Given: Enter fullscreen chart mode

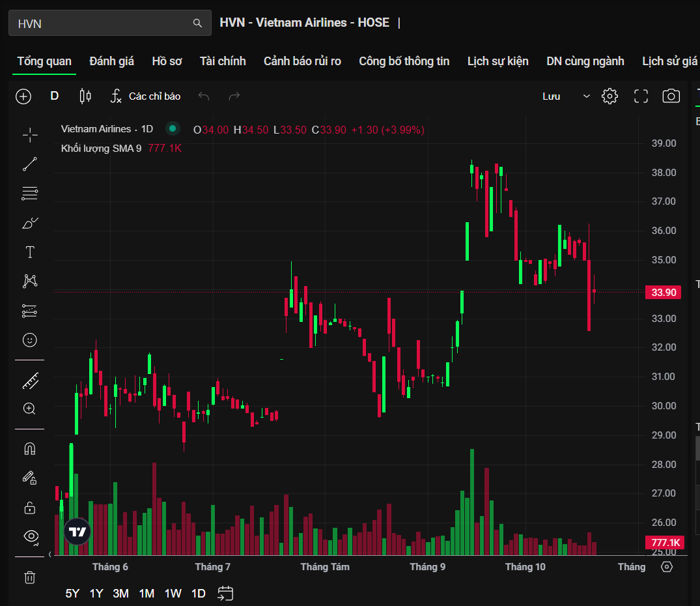Looking at the screenshot, I should (x=641, y=96).
